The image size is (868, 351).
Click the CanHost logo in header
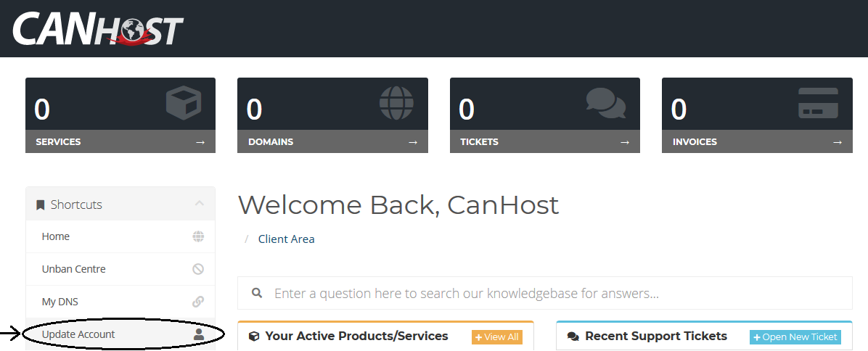(98, 29)
